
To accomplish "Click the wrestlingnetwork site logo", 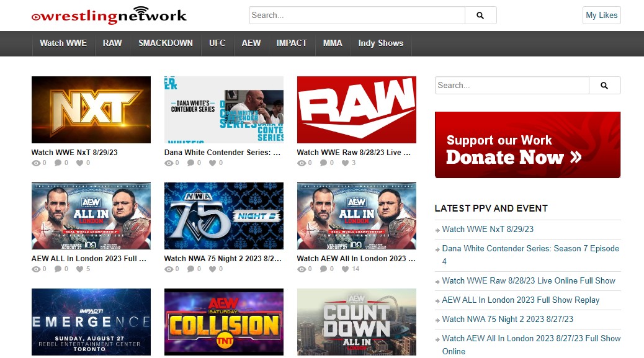I will 110,16.
